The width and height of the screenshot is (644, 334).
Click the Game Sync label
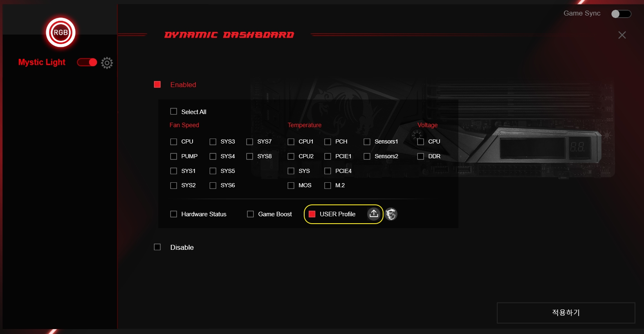coord(582,13)
